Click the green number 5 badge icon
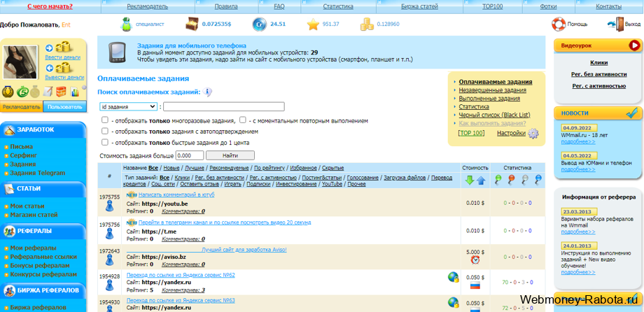Viewport: 644px width, 312px height. pyautogui.click(x=22, y=91)
